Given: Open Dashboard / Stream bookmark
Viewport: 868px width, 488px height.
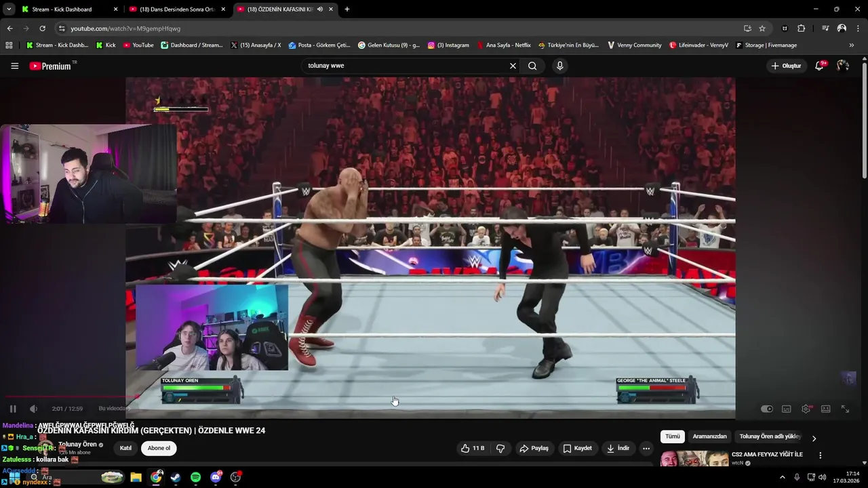Looking at the screenshot, I should 192,45.
